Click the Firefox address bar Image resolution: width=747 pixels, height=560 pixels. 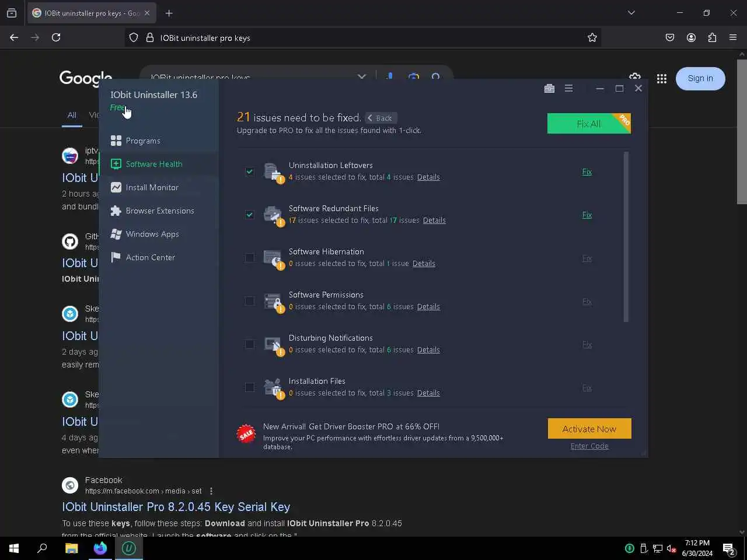(x=362, y=38)
